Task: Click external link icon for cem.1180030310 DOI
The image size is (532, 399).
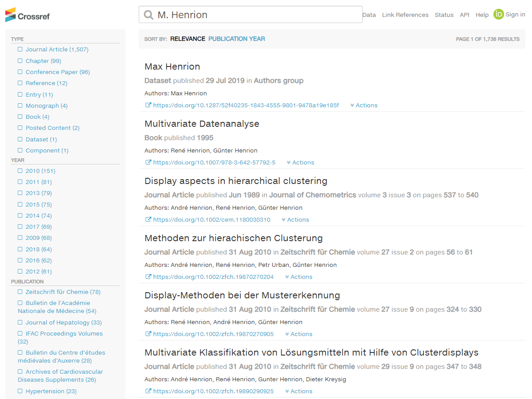Action: click(x=148, y=220)
